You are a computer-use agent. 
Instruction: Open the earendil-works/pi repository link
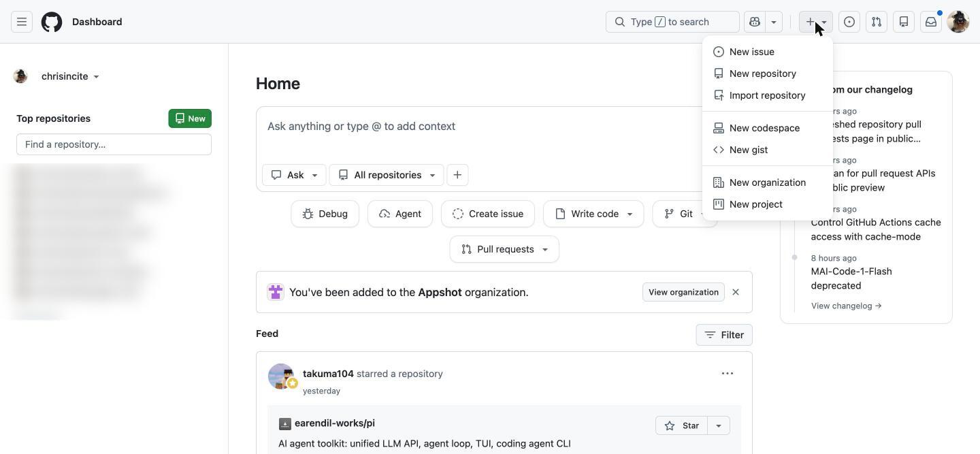click(335, 423)
